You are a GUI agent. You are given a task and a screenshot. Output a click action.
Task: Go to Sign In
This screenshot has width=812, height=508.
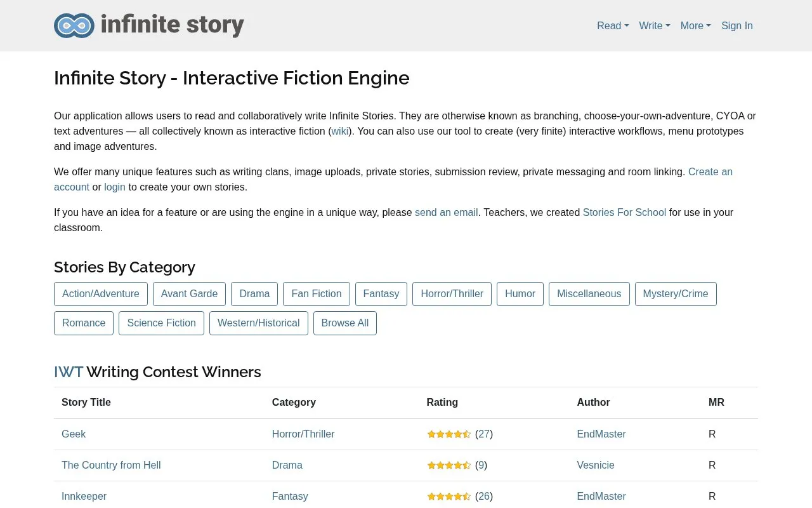[737, 25]
